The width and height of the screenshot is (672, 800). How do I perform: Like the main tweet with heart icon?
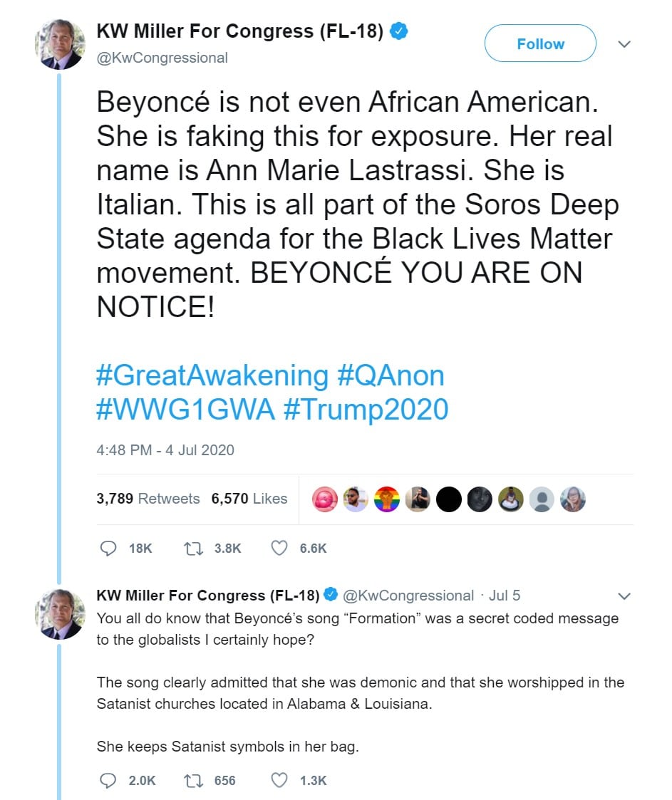[280, 548]
